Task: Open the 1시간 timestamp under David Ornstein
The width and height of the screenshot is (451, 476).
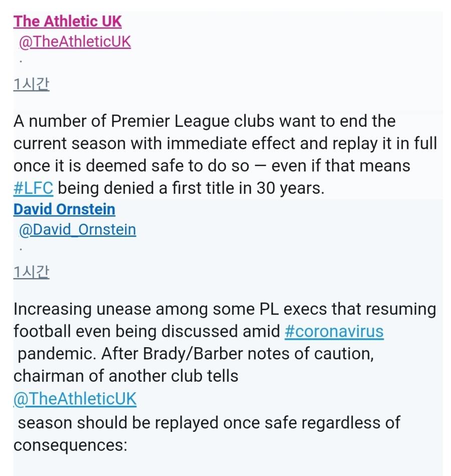Action: 31,272
